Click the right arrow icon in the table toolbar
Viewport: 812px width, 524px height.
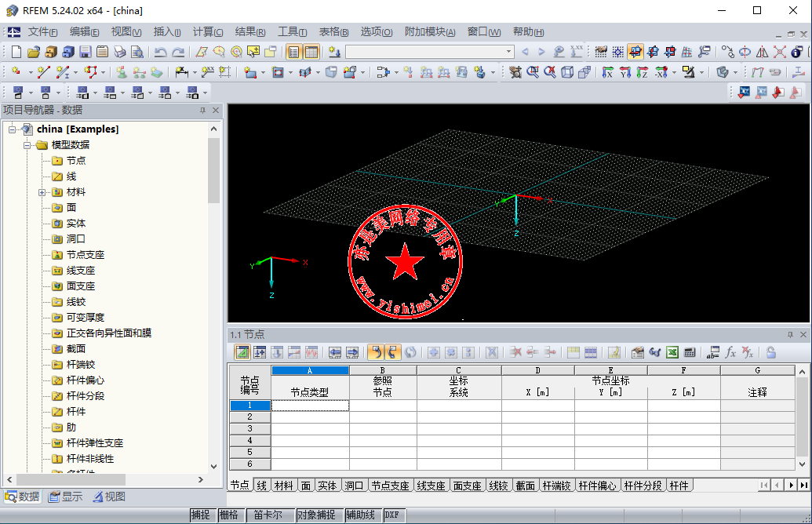tap(352, 353)
